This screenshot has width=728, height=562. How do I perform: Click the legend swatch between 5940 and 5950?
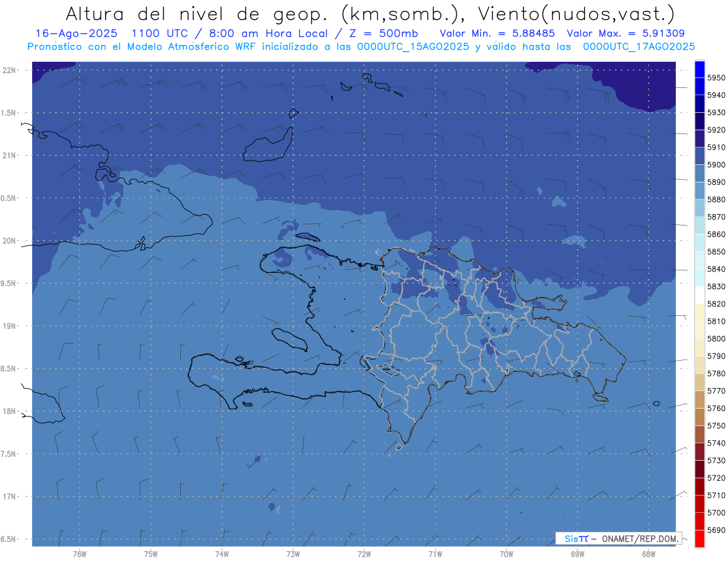point(699,86)
